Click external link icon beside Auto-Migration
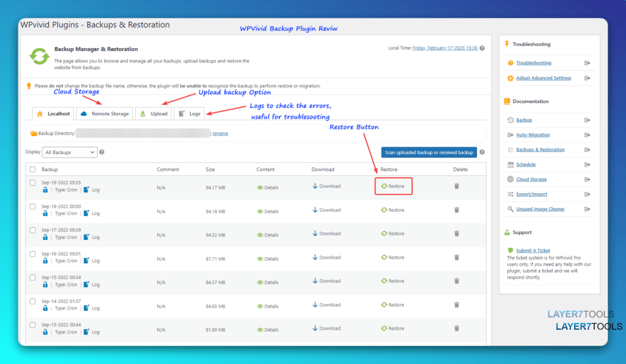 [587, 135]
